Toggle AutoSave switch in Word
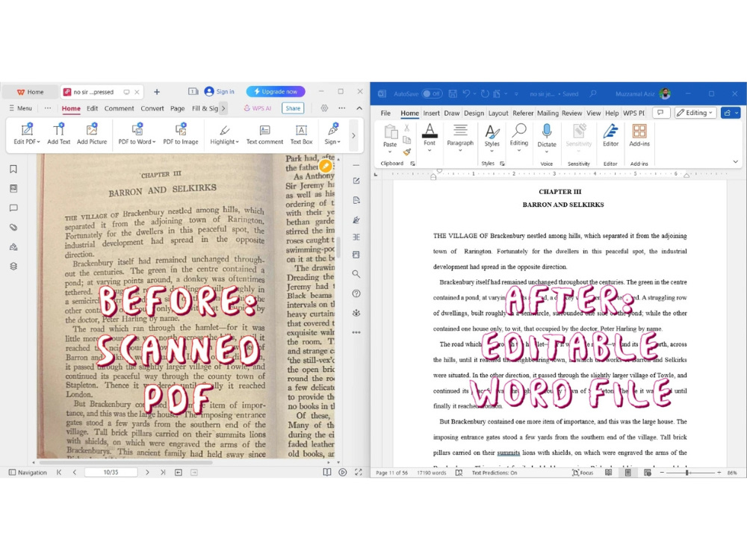 pos(432,94)
